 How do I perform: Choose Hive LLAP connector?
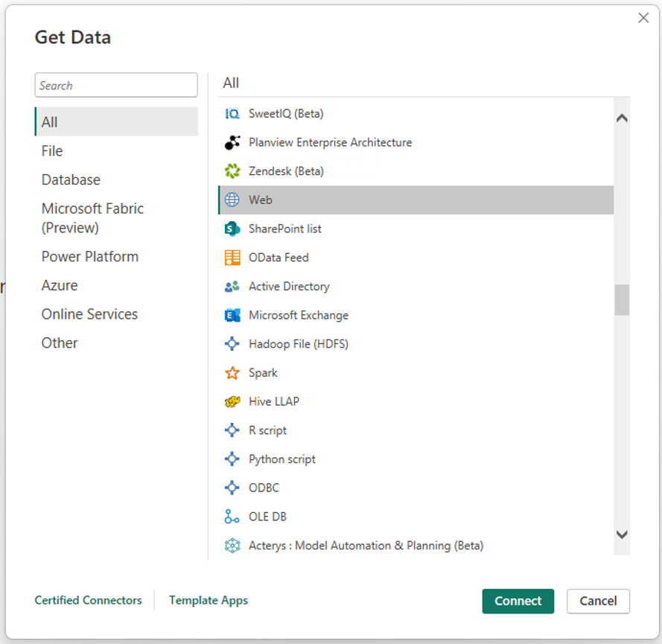click(416, 402)
